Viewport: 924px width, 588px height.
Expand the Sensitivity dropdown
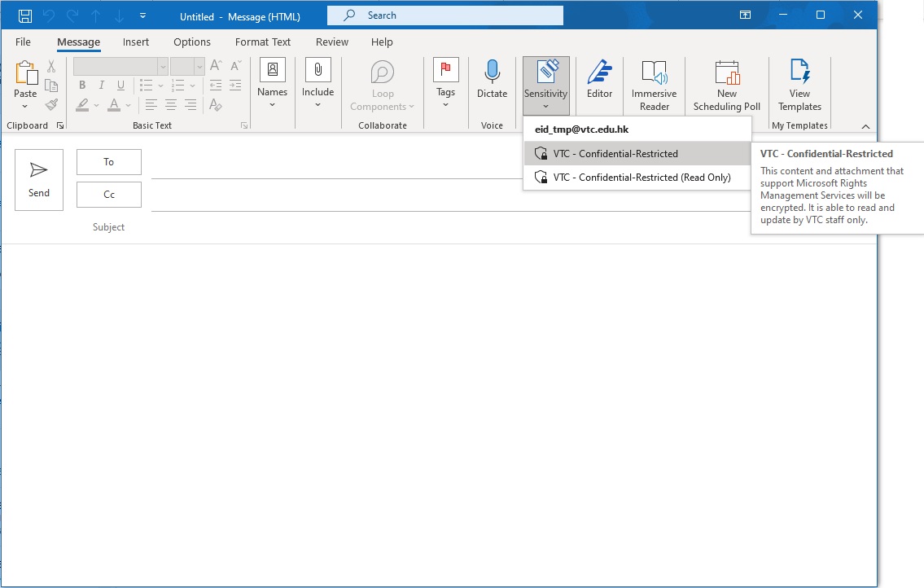pos(545,106)
